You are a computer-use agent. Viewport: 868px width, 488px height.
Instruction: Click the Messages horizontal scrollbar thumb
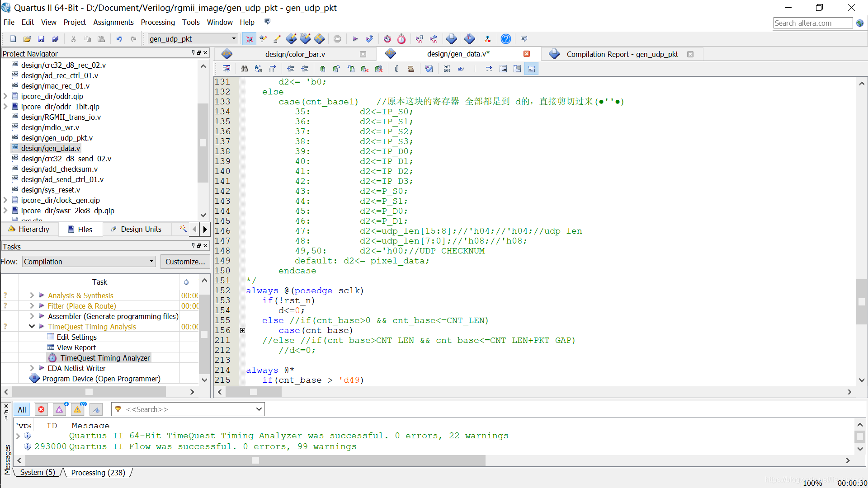tap(255, 460)
